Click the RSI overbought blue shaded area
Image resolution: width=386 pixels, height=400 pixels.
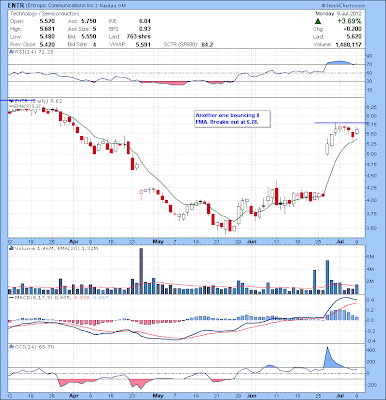coord(338,63)
